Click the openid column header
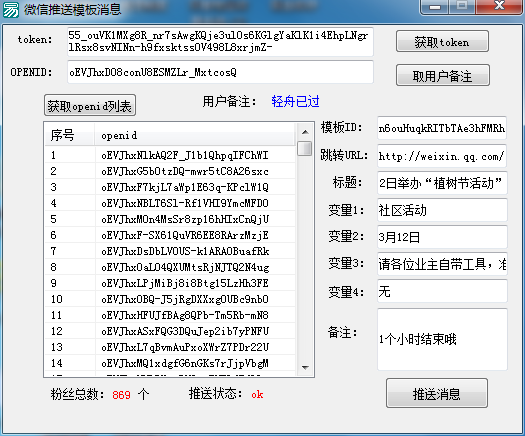Image resolution: width=525 pixels, height=436 pixels. 195,135
